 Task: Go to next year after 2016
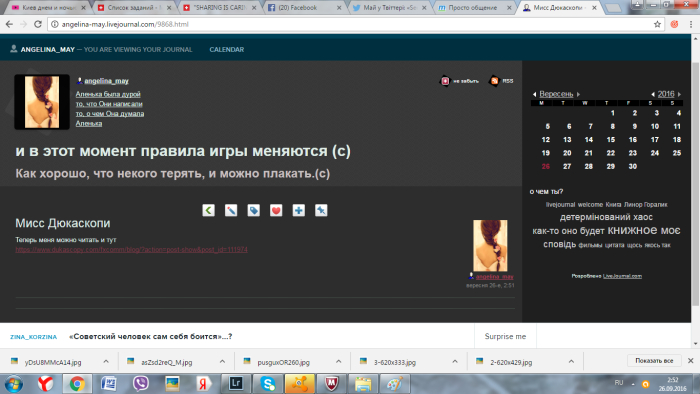679,94
